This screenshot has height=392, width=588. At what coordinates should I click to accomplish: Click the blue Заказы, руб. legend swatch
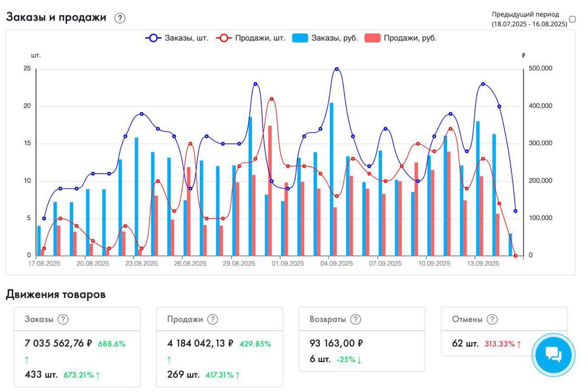(x=300, y=38)
